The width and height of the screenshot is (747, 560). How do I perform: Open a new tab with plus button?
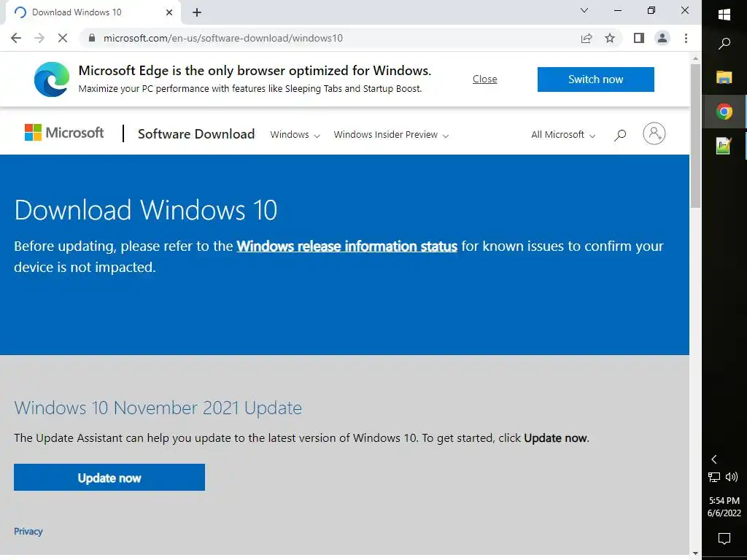[197, 12]
